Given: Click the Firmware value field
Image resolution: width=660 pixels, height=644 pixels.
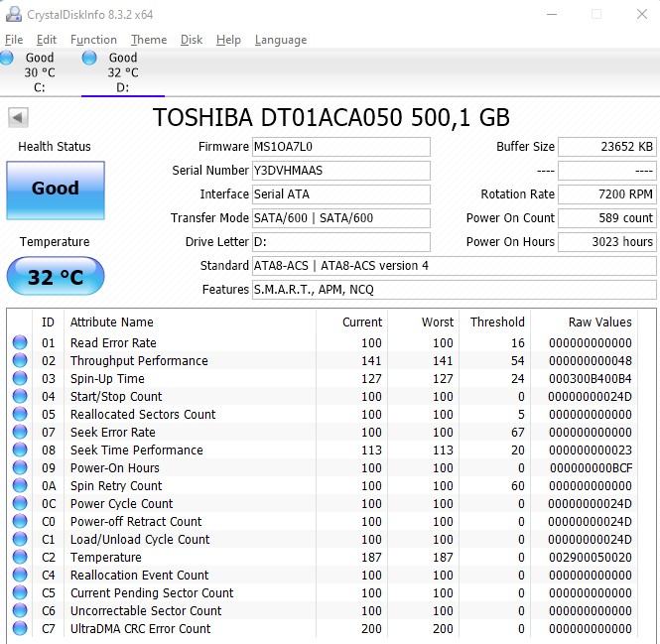Looking at the screenshot, I should tap(340, 147).
